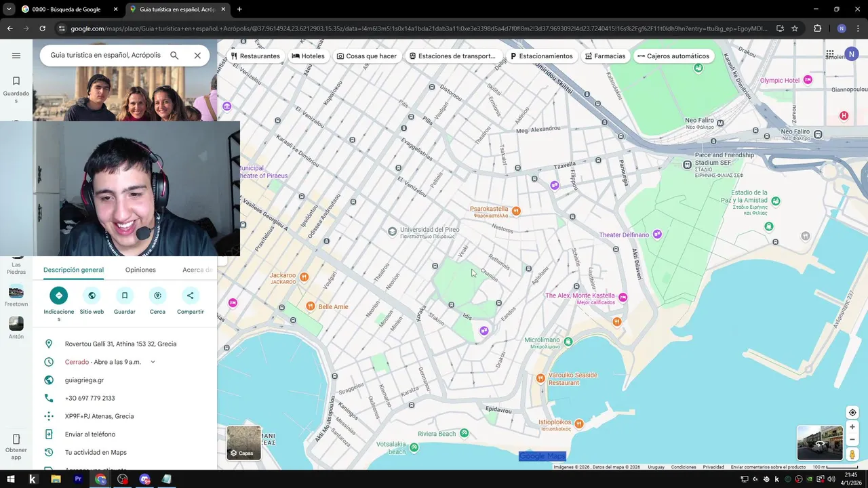Open the Chrome extensions puzzle icon
The width and height of the screenshot is (868, 488).
(817, 28)
